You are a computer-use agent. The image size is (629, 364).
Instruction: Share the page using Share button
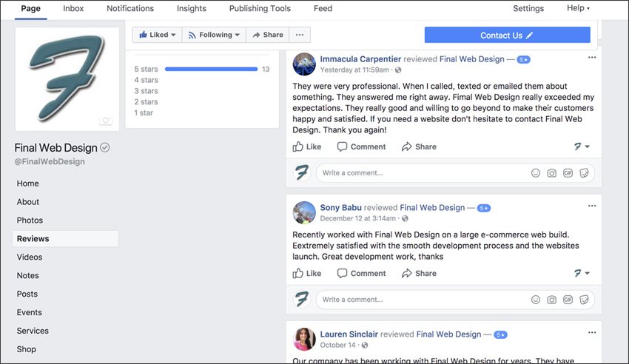click(268, 35)
